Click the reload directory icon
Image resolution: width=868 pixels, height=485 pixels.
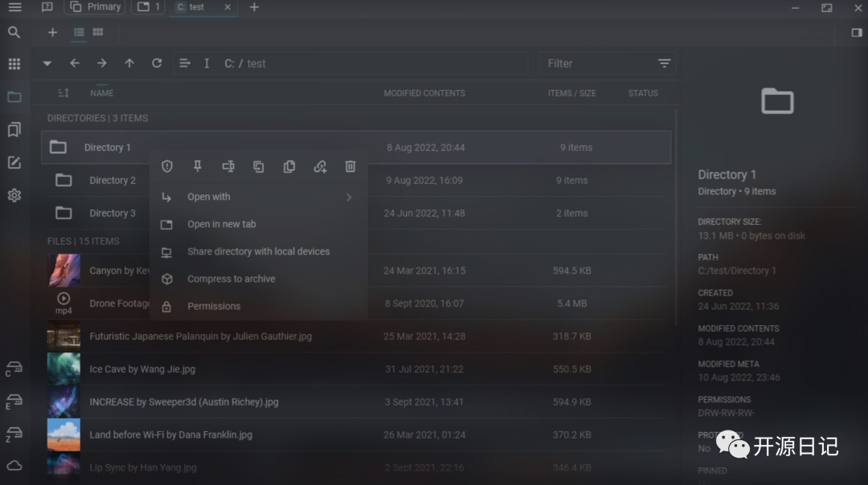point(157,63)
